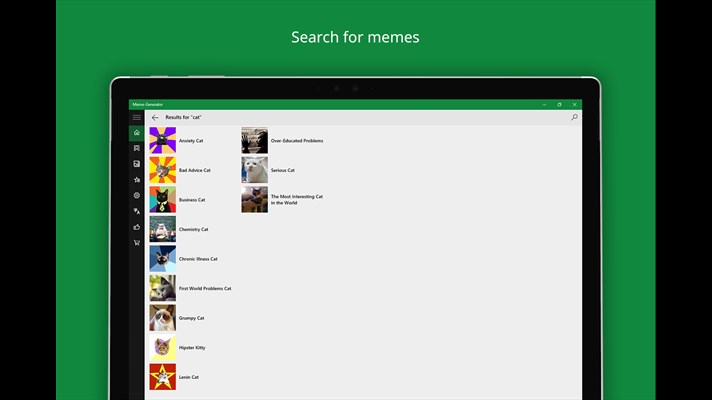Open the hamburger navigation menu
The image size is (712, 400).
(136, 117)
